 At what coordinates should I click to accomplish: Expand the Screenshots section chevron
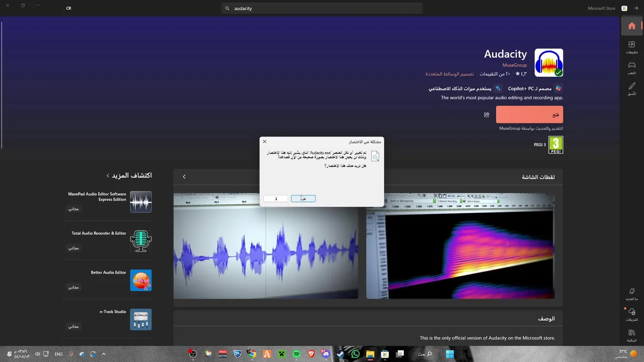click(x=184, y=176)
